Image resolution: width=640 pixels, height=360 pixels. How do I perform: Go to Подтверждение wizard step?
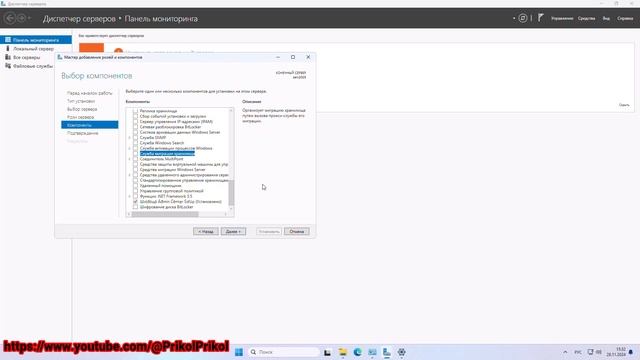pos(82,133)
